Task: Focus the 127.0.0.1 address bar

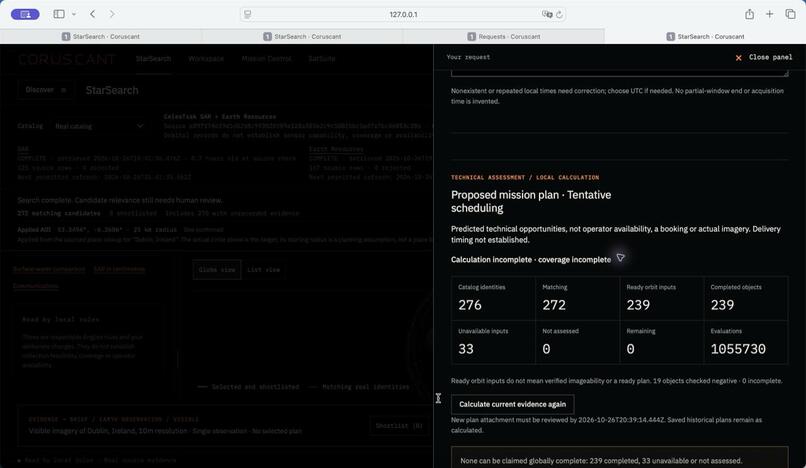Action: click(403, 14)
